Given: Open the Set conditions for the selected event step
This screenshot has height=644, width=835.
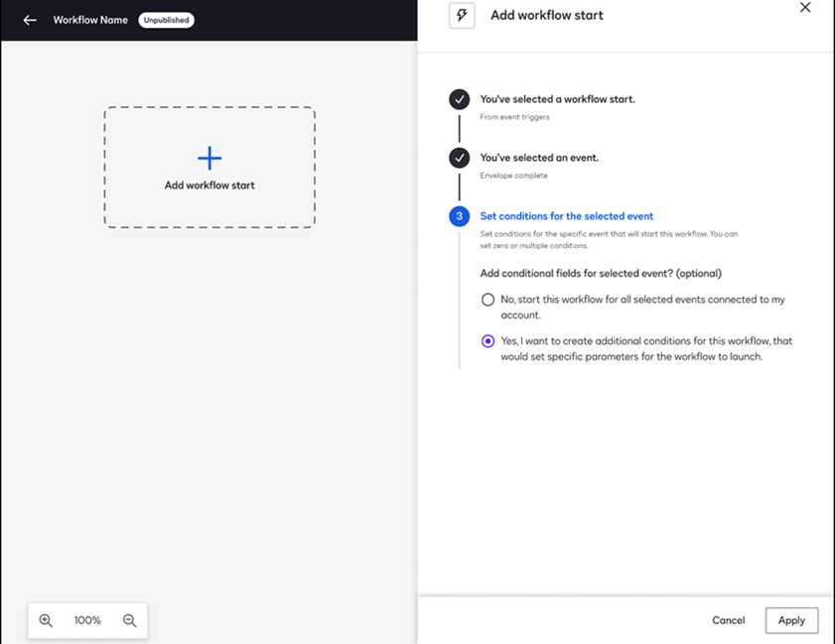Looking at the screenshot, I should 566,215.
